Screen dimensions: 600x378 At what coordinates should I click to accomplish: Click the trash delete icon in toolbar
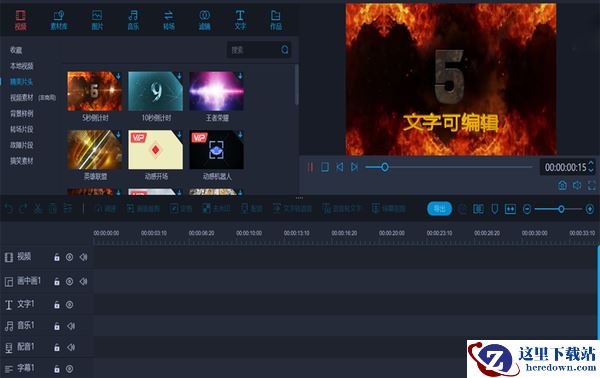tap(52, 209)
